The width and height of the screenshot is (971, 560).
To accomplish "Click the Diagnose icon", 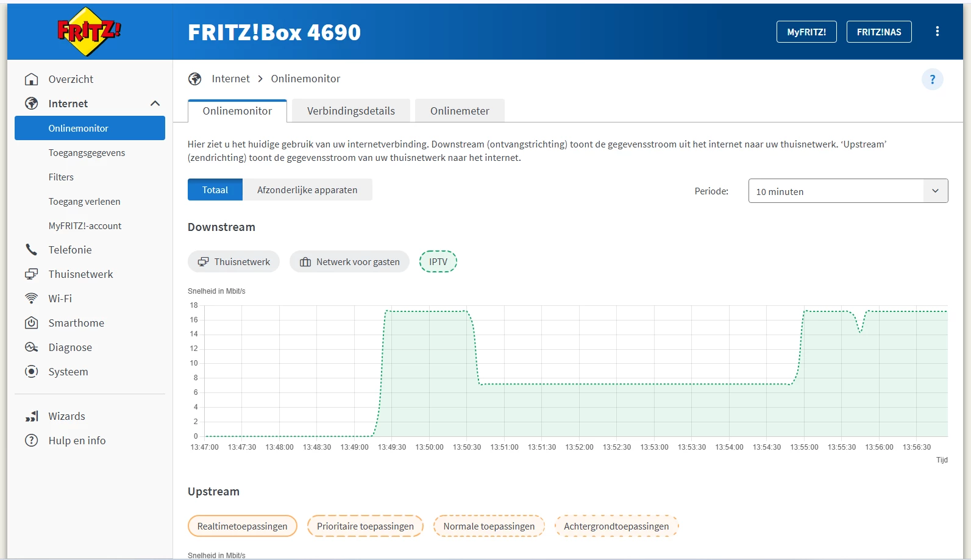I will tap(32, 347).
